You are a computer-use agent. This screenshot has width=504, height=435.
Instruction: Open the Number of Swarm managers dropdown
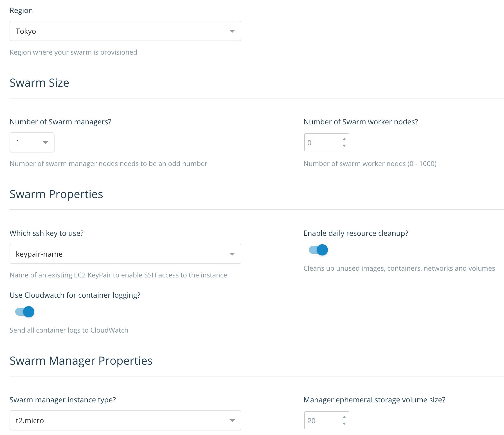32,142
